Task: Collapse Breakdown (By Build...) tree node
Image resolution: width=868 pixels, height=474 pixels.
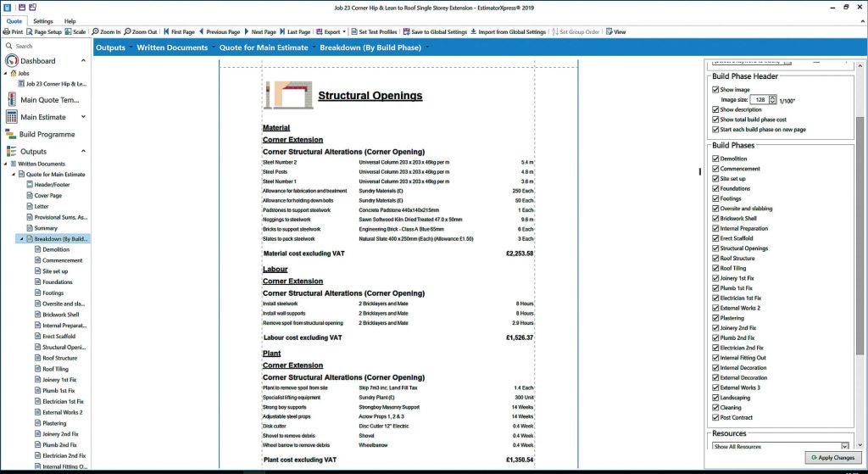Action: pos(22,238)
